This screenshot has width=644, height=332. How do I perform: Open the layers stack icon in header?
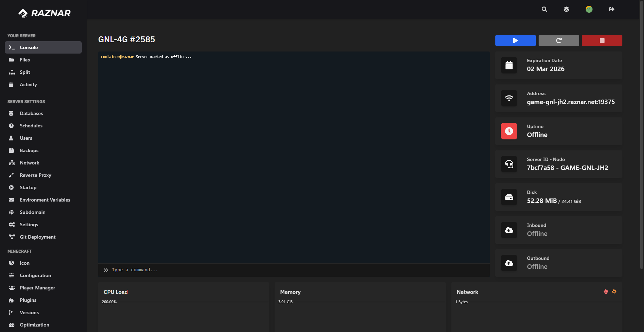[x=566, y=9]
